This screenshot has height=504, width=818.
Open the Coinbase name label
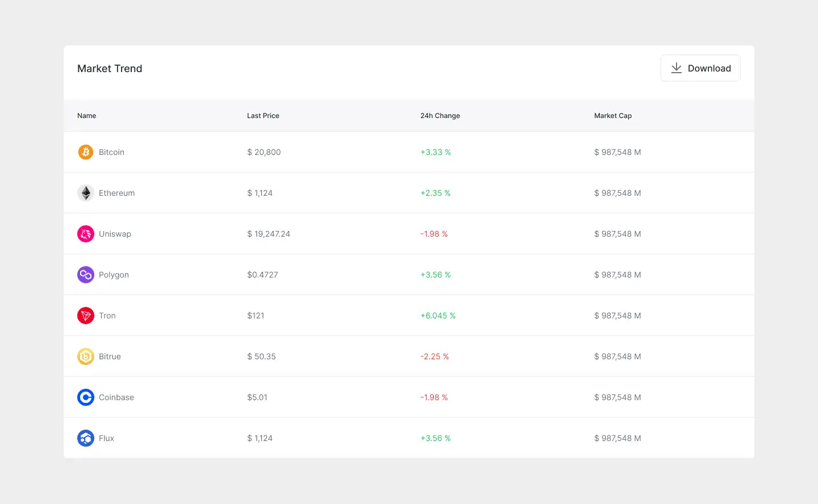116,397
